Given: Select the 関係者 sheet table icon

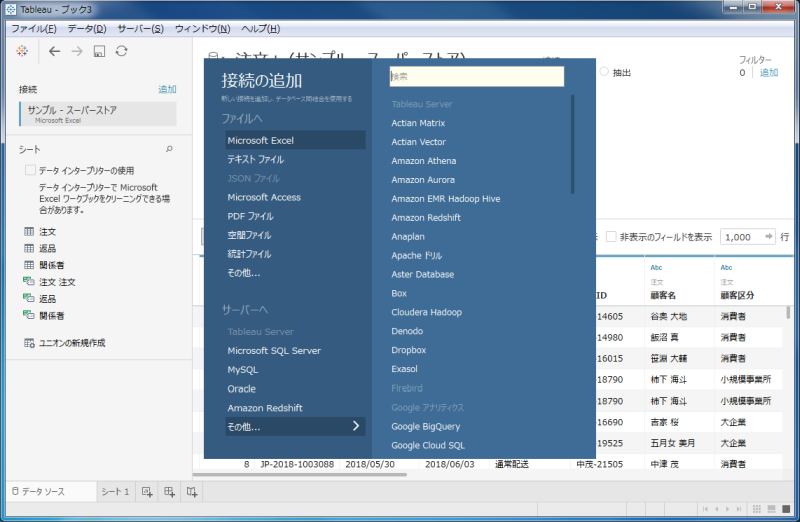Looking at the screenshot, I should coord(29,265).
